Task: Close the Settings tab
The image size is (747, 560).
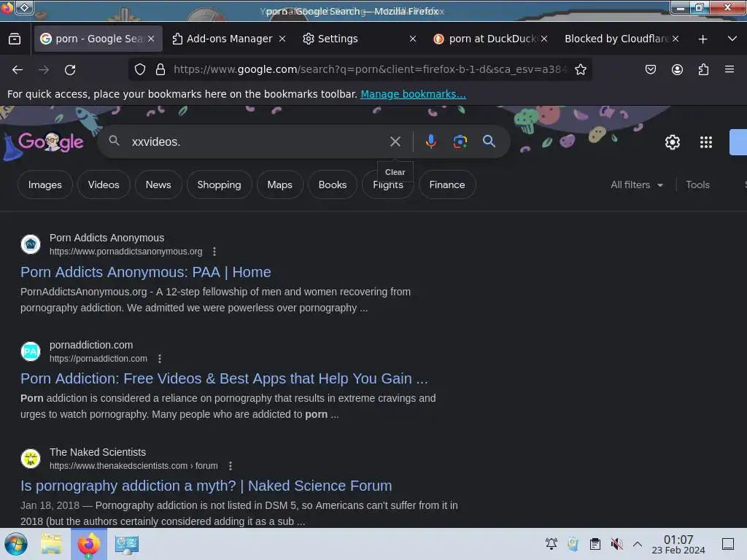Action: [413, 39]
